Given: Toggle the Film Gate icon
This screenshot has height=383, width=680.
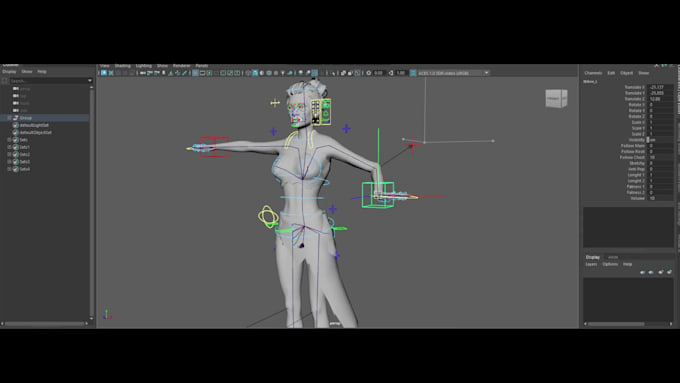Looking at the screenshot, I should pos(203,73).
